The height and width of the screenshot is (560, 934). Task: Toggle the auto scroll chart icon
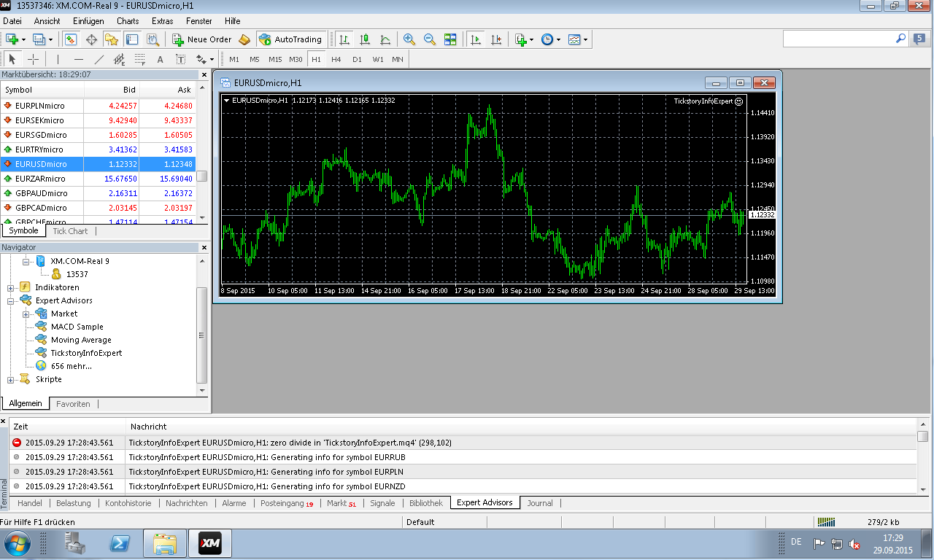pyautogui.click(x=476, y=39)
